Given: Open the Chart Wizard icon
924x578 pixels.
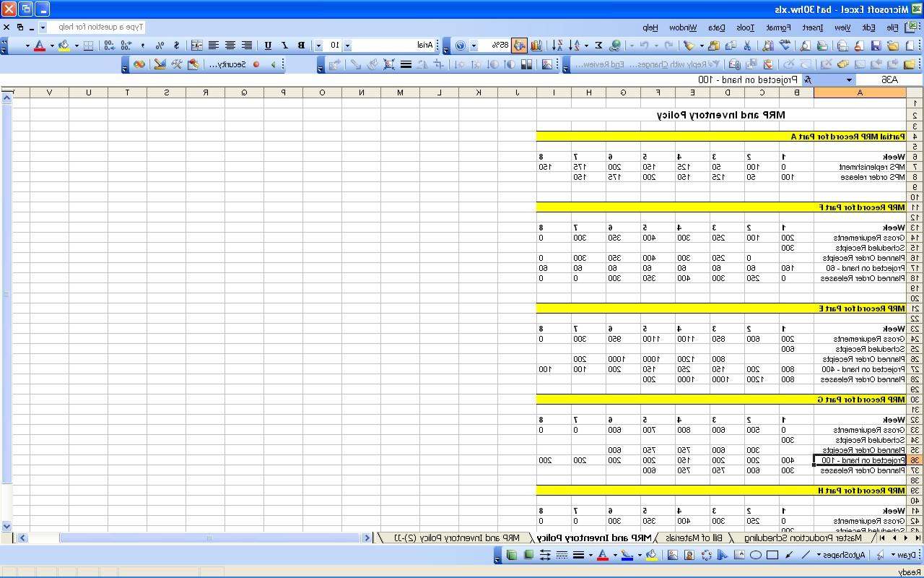Looking at the screenshot, I should tap(536, 45).
